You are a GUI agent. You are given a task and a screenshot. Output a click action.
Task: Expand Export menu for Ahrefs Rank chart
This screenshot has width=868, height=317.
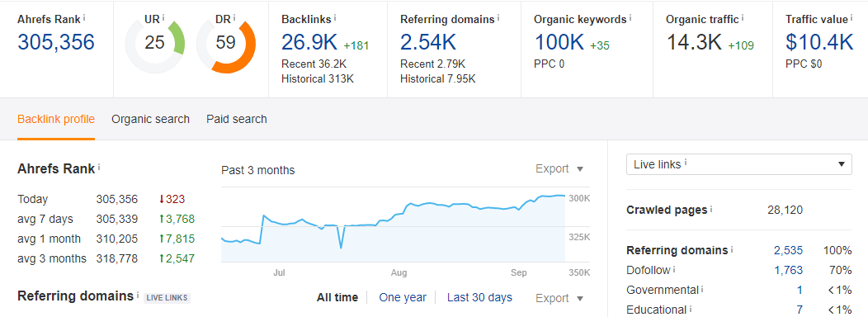[559, 168]
